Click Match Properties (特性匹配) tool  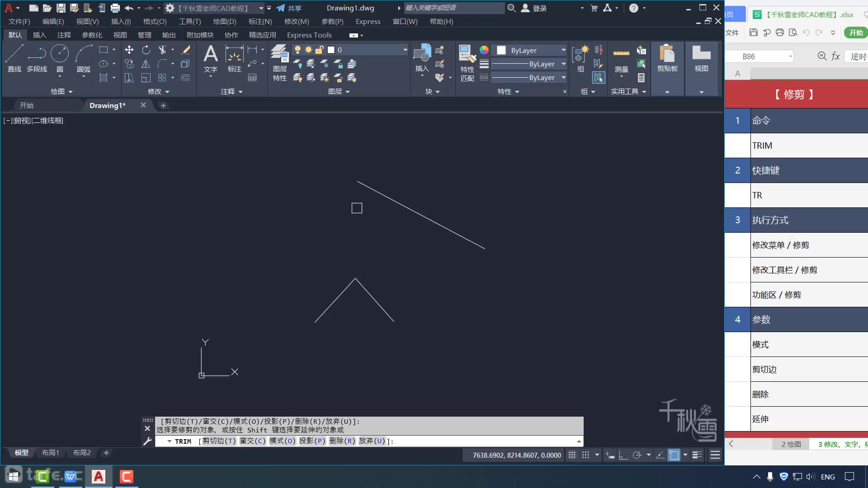(467, 63)
